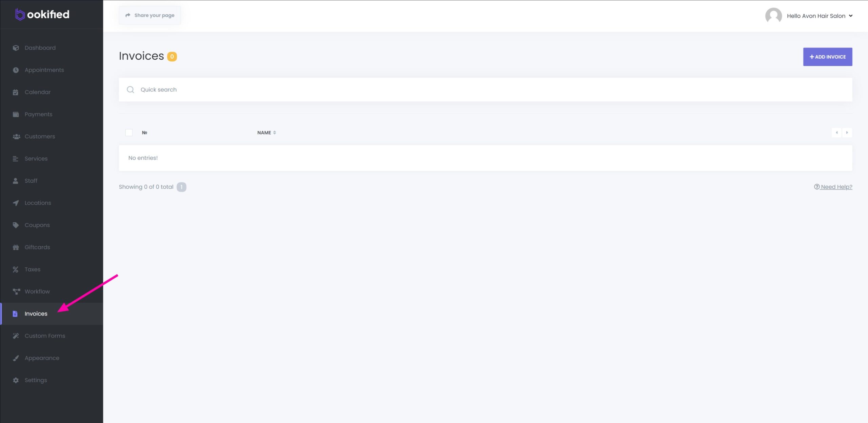Click the Customers group icon
Image resolution: width=868 pixels, height=423 pixels.
click(16, 137)
